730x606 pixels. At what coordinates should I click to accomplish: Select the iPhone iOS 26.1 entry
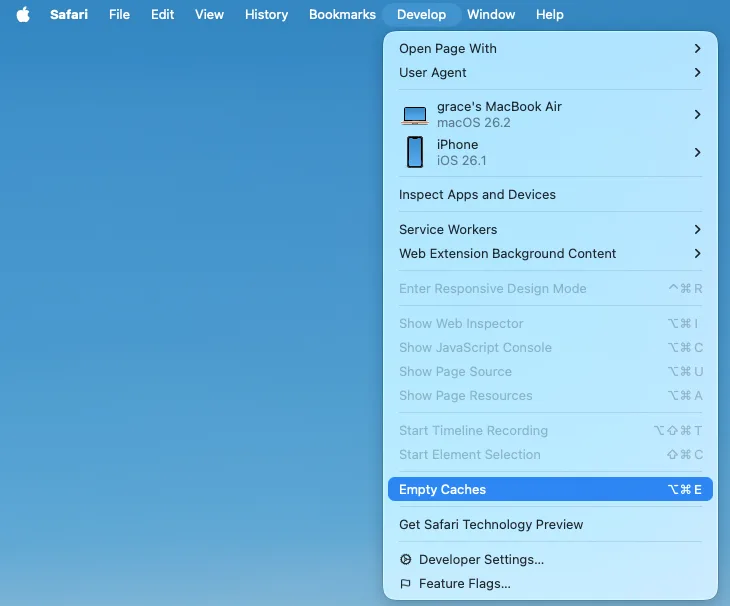coord(550,152)
